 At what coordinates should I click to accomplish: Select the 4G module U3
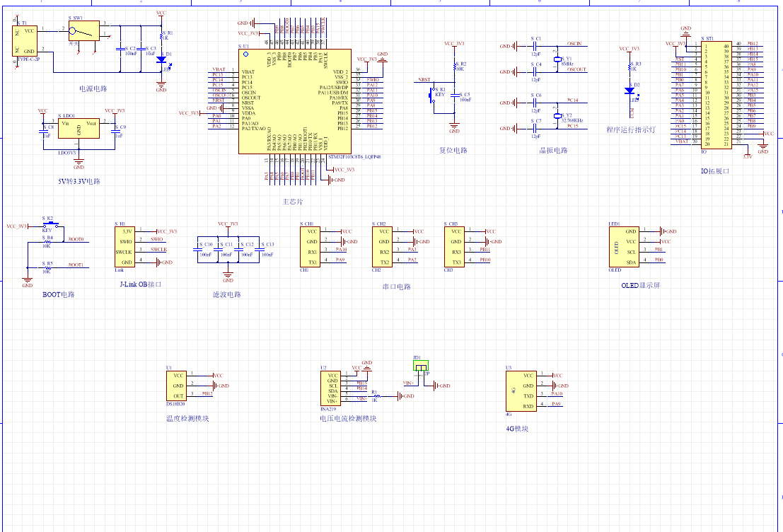[521, 391]
